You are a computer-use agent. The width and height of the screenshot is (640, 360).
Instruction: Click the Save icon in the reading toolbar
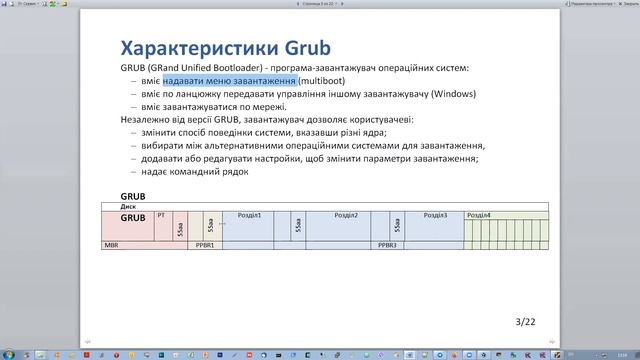coord(4,3)
